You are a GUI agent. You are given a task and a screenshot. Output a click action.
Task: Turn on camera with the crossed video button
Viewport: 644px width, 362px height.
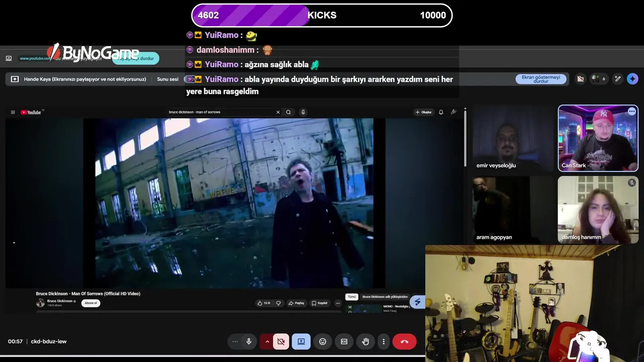click(281, 341)
